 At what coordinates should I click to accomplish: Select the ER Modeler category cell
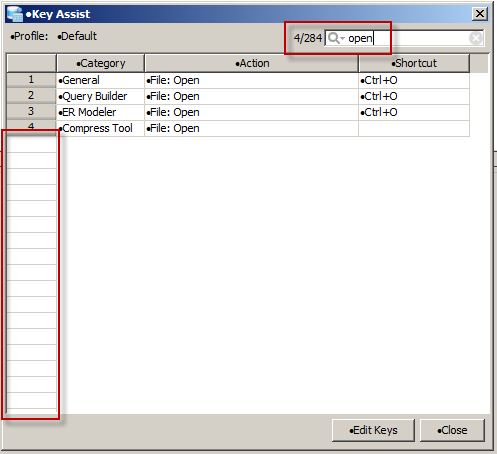coord(100,112)
